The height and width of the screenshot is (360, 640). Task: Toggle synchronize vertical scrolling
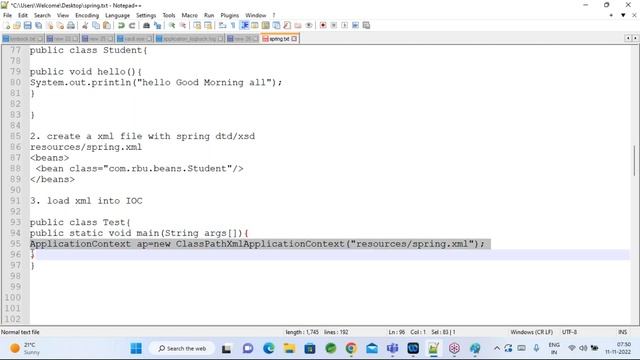197,25
